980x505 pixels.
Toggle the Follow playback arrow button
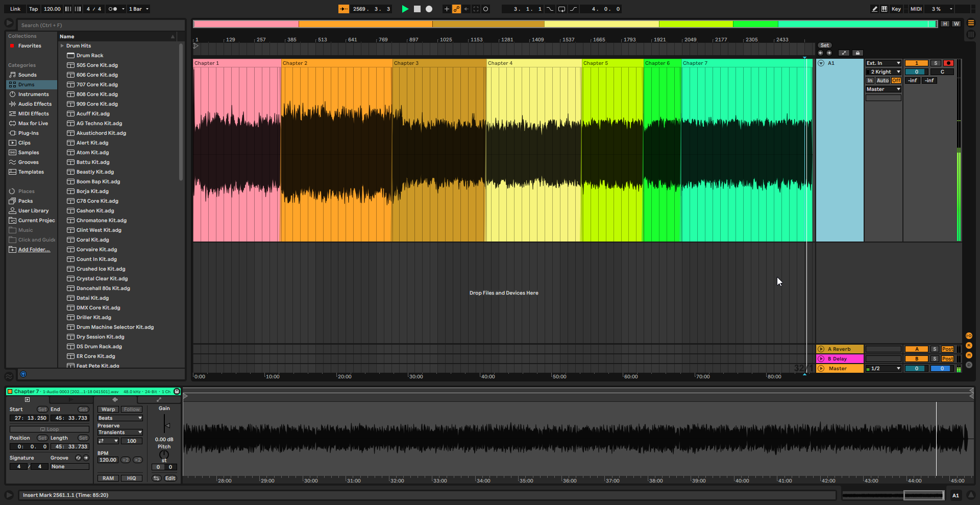[344, 9]
